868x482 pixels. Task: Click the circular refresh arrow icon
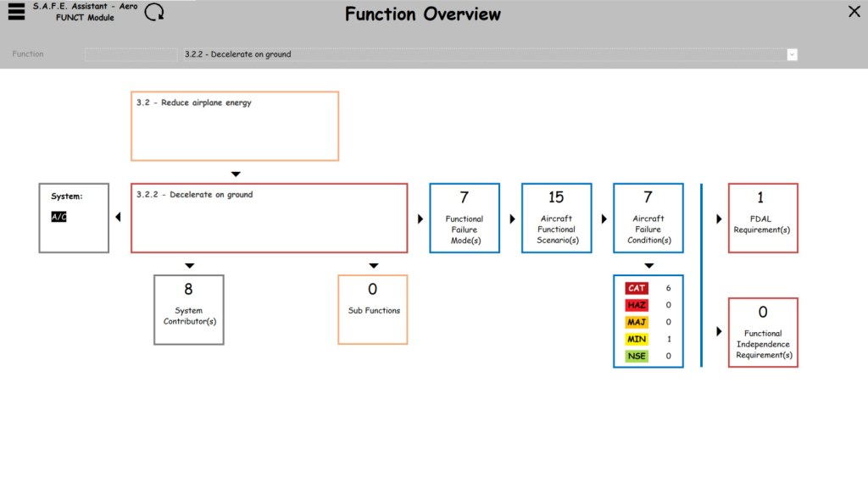click(x=155, y=12)
